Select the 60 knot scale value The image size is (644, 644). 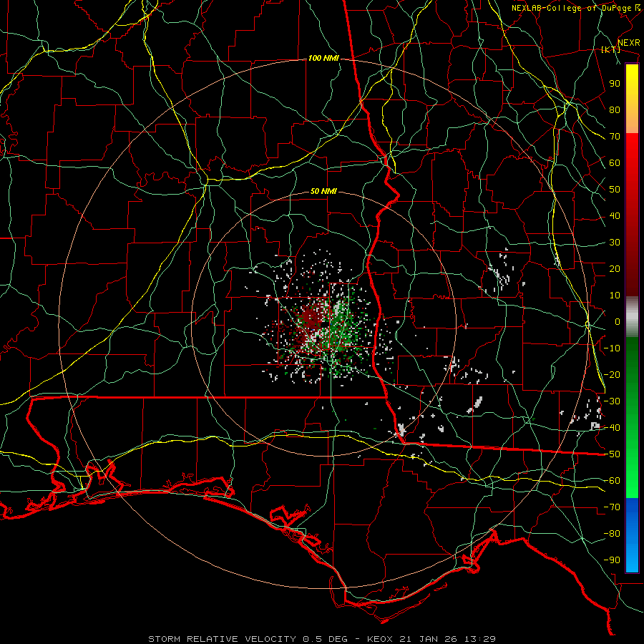pyautogui.click(x=615, y=163)
